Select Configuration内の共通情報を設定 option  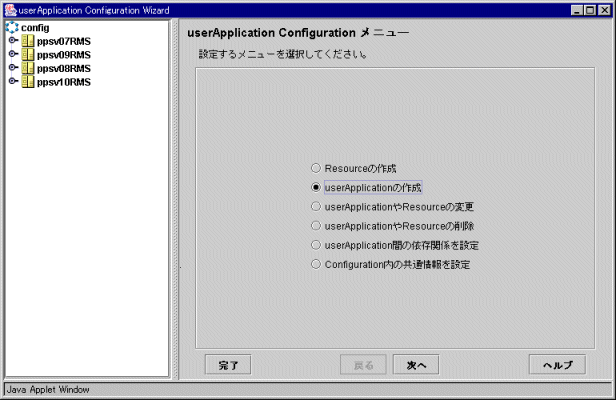coord(316,265)
